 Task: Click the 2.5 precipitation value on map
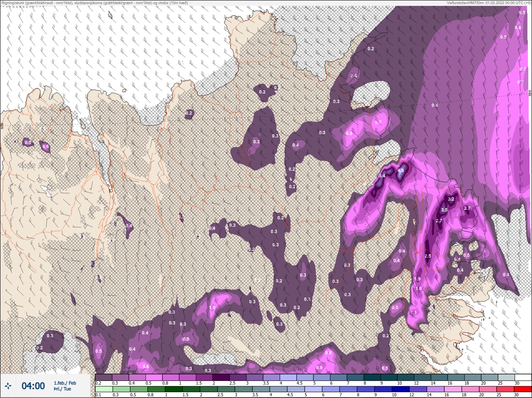tap(428, 256)
